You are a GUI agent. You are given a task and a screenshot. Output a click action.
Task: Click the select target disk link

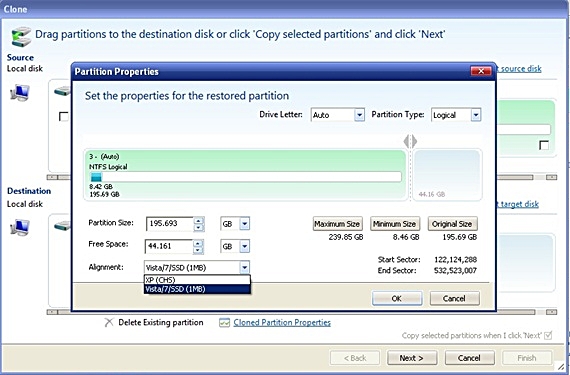point(517,204)
